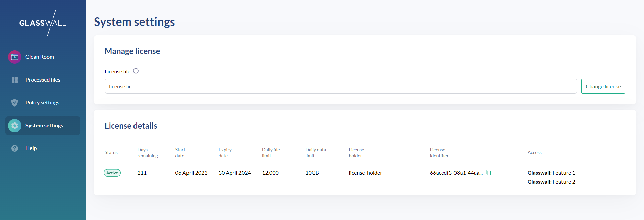Click the Processed files grid icon

coord(15,80)
